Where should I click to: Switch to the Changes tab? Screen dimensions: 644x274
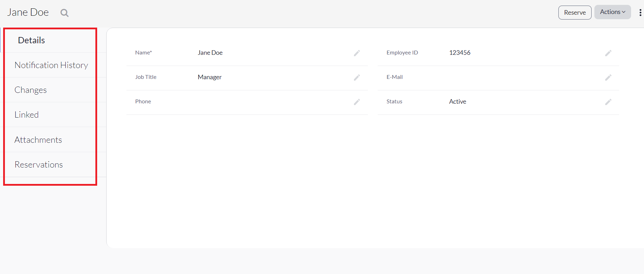31,90
